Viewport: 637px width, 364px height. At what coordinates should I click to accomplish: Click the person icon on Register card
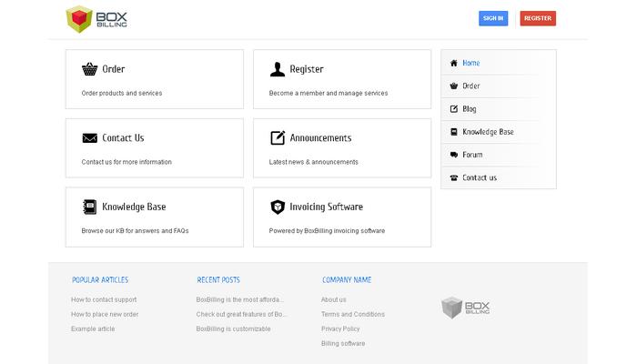pyautogui.click(x=278, y=69)
